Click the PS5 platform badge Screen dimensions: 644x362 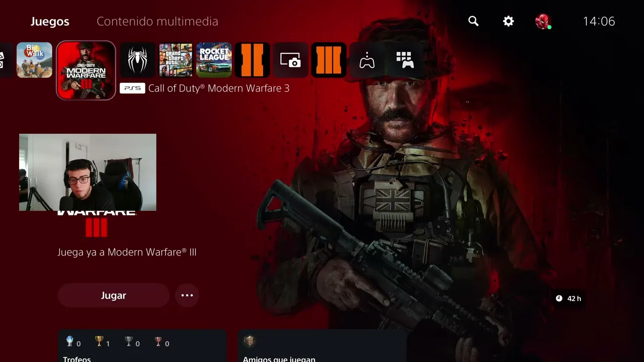pyautogui.click(x=132, y=88)
